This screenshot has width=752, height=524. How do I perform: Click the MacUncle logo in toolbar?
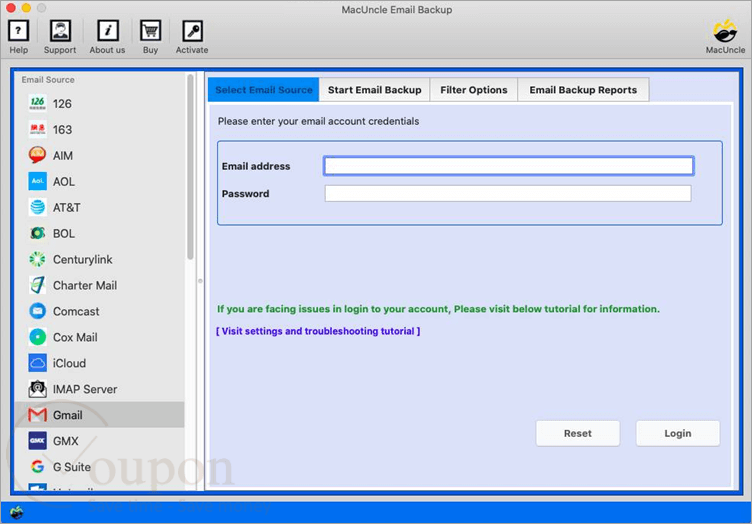click(725, 31)
